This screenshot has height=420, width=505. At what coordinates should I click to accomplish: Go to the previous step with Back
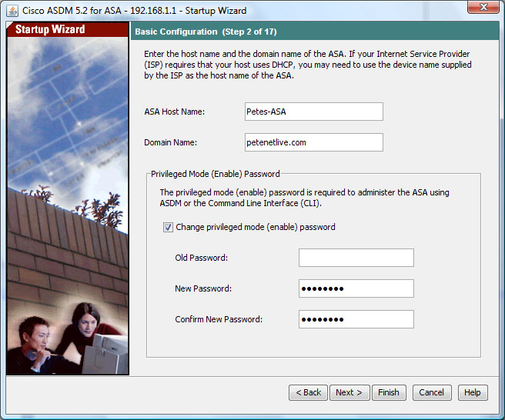tap(308, 392)
